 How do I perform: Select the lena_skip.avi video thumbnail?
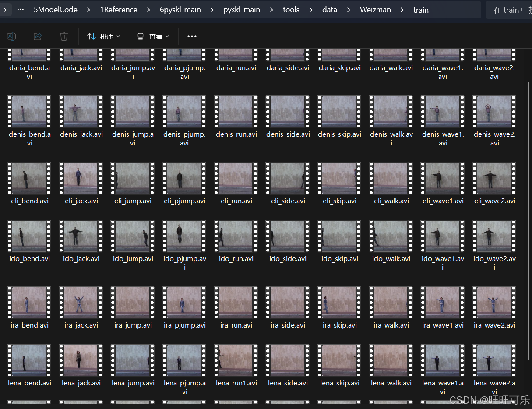pyautogui.click(x=339, y=360)
